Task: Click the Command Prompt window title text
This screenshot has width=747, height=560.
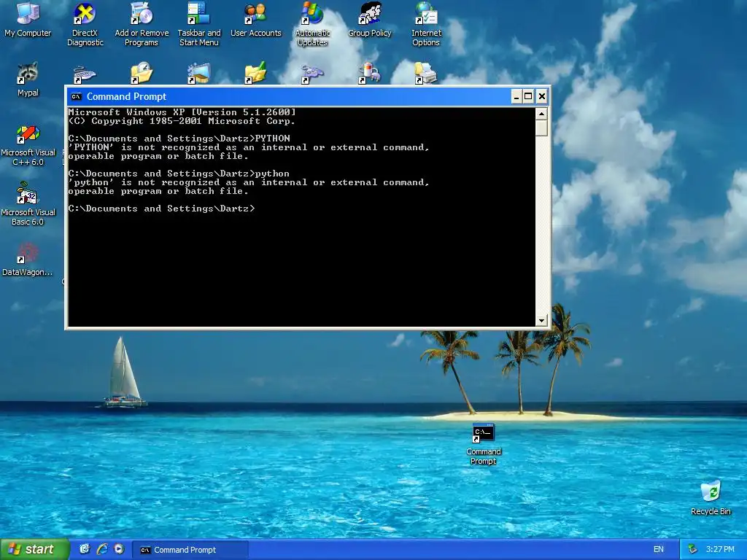Action: [126, 97]
